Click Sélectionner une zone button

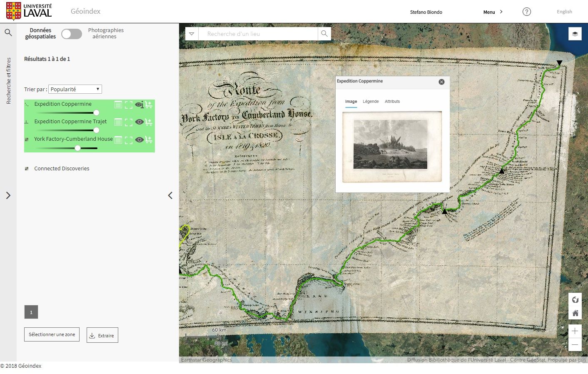coord(52,334)
